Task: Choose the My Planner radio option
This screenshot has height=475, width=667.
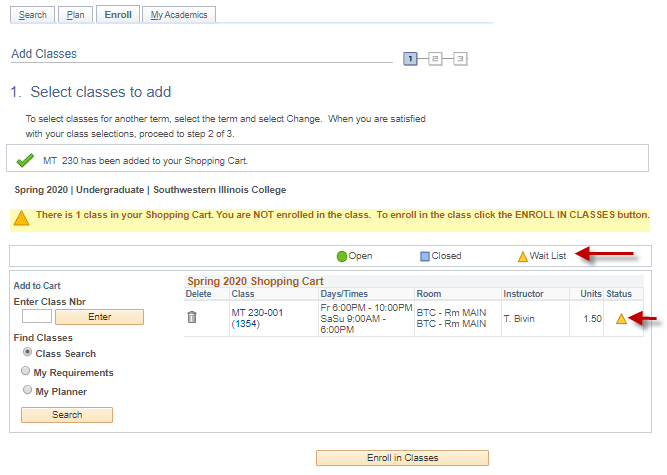Action: pyautogui.click(x=26, y=391)
